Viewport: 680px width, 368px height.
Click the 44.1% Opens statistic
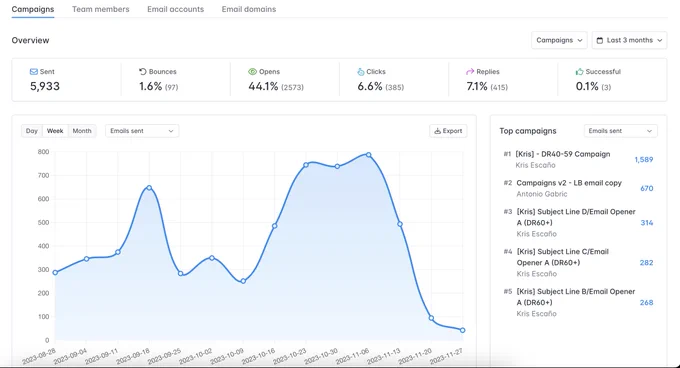(x=263, y=86)
